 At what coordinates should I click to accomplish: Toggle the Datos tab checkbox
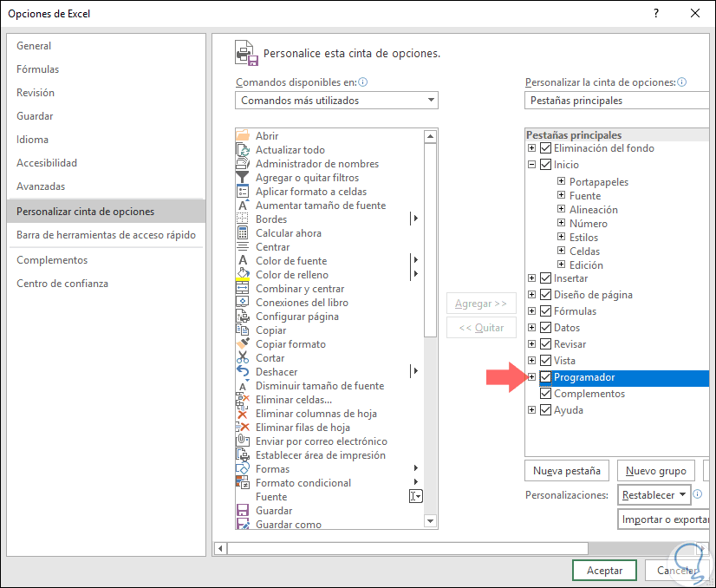545,327
